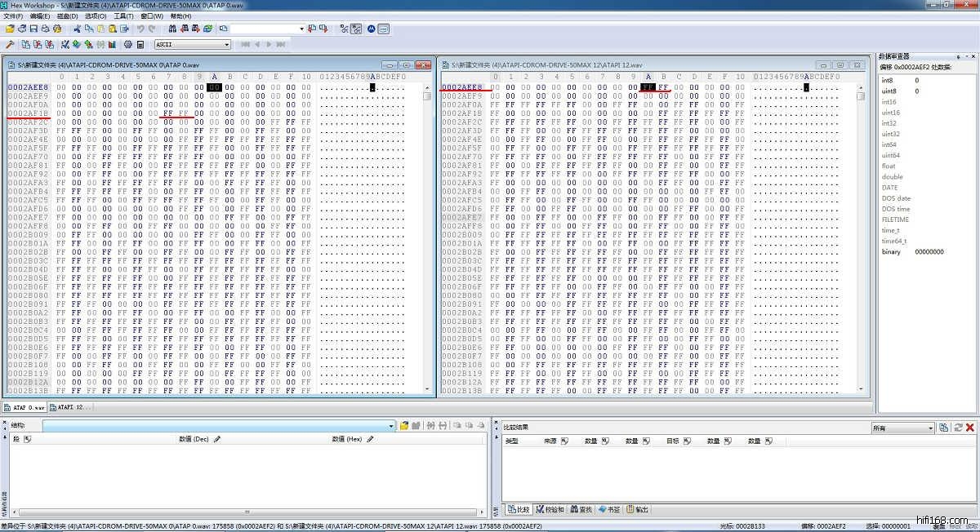Open the calculator tool icon
This screenshot has width=980, height=532.
click(140, 44)
